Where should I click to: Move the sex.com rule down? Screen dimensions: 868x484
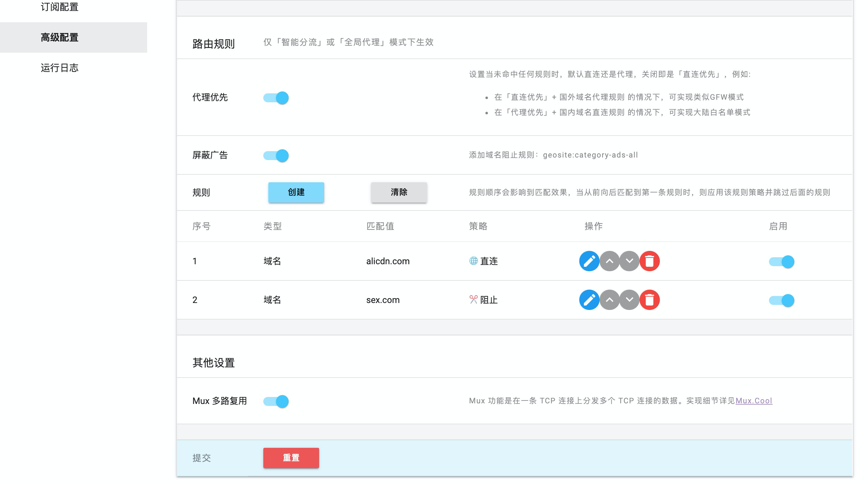coord(629,300)
